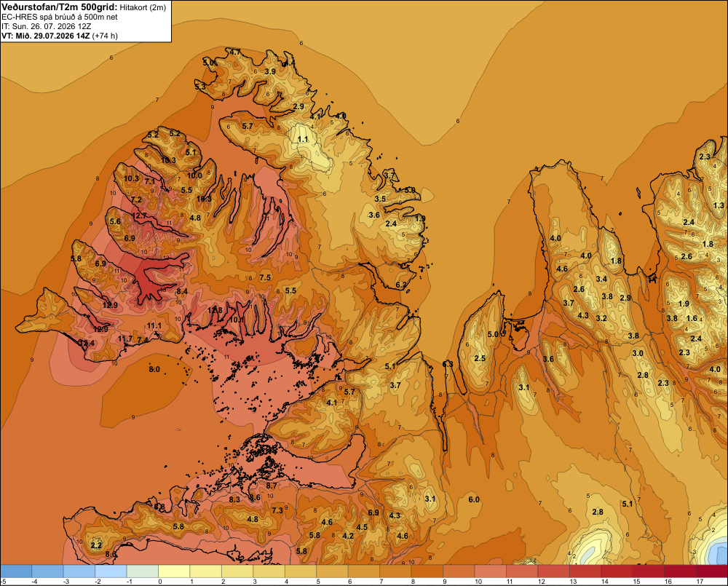
Task: Click the '4.2' temperature value
Action: [348, 536]
